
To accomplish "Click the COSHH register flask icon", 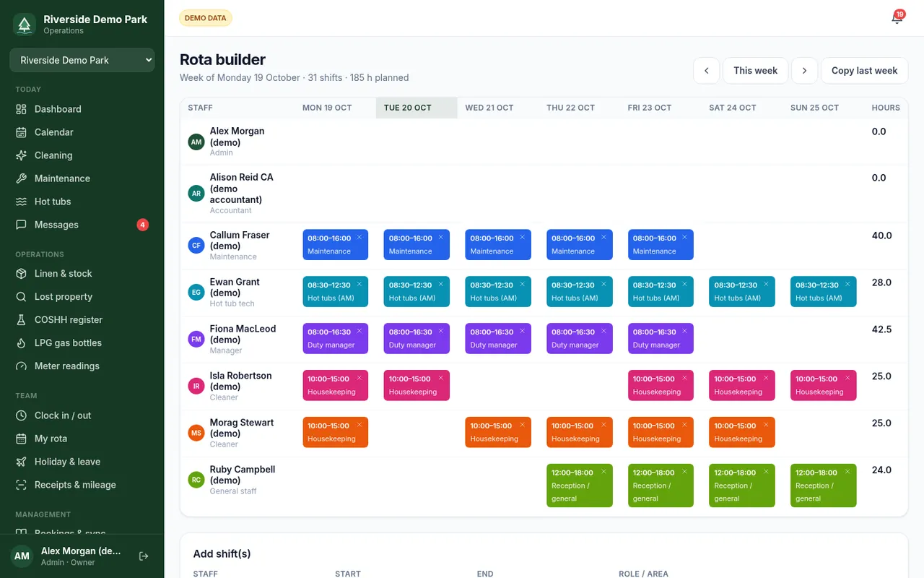I will coord(21,320).
